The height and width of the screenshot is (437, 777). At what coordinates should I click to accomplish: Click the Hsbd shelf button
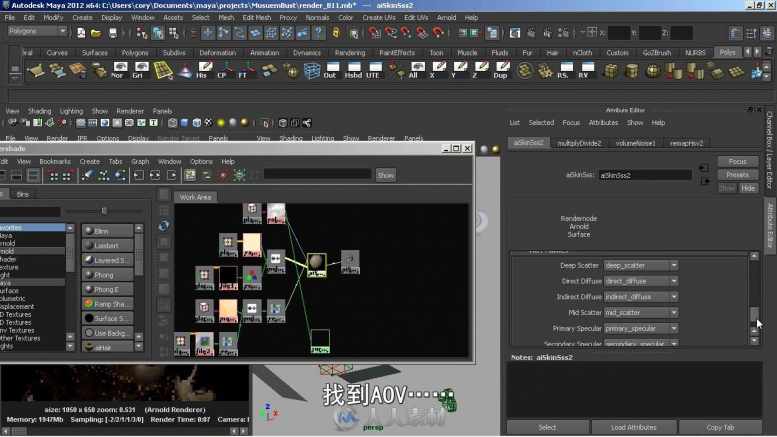(x=353, y=70)
